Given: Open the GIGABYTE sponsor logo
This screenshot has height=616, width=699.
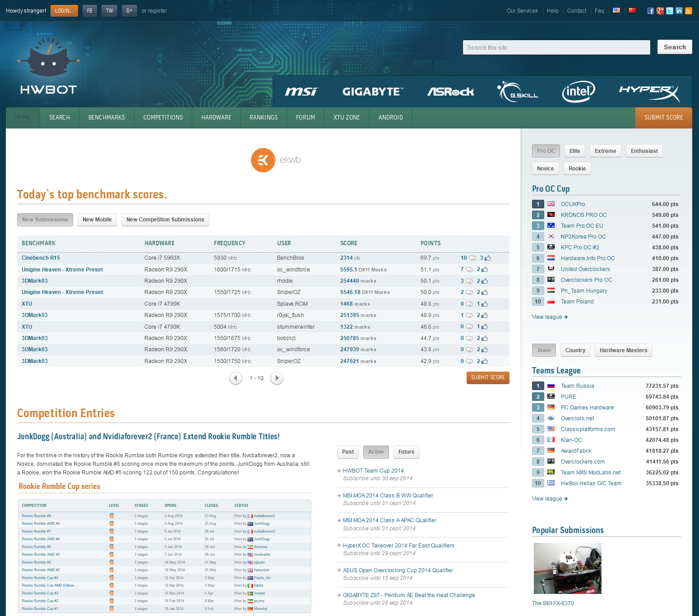Looking at the screenshot, I should 373,92.
